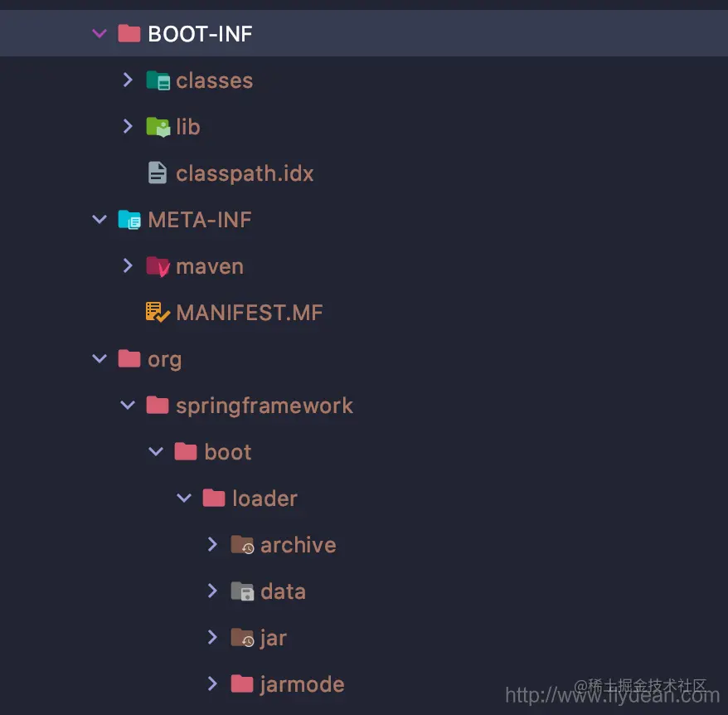Image resolution: width=728 pixels, height=715 pixels.
Task: Click the loader folder icon
Action: tap(214, 498)
